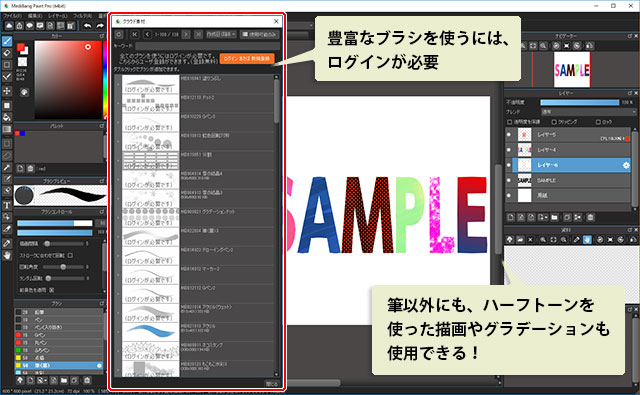
Task: Click cloud materials list scrollbar
Action: (276, 102)
